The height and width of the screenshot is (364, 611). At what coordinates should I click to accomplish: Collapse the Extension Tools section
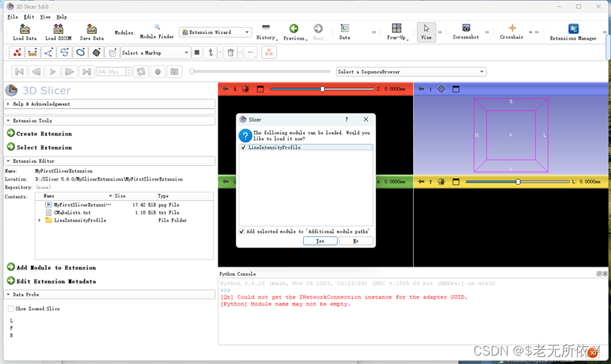(109, 121)
